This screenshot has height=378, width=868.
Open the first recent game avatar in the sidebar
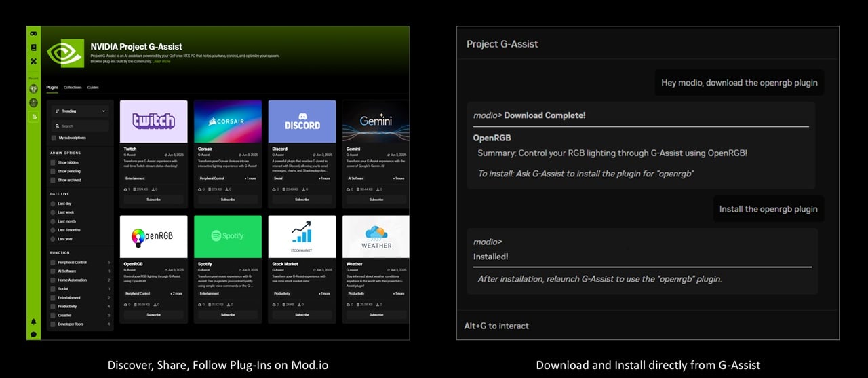point(33,89)
